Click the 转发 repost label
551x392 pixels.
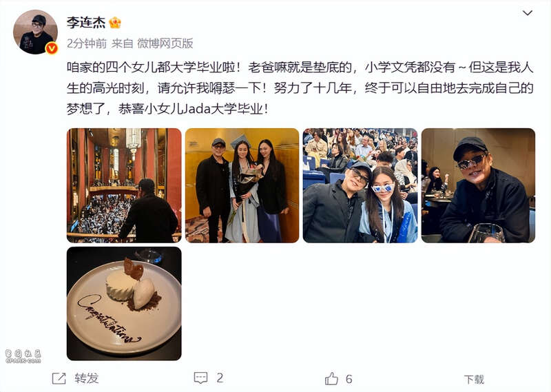coord(87,378)
